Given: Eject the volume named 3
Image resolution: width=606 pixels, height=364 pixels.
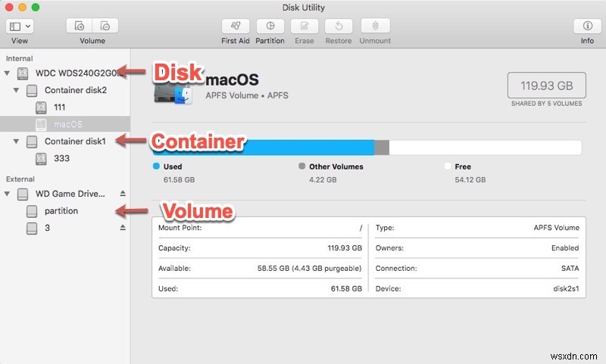Looking at the screenshot, I should click(123, 227).
